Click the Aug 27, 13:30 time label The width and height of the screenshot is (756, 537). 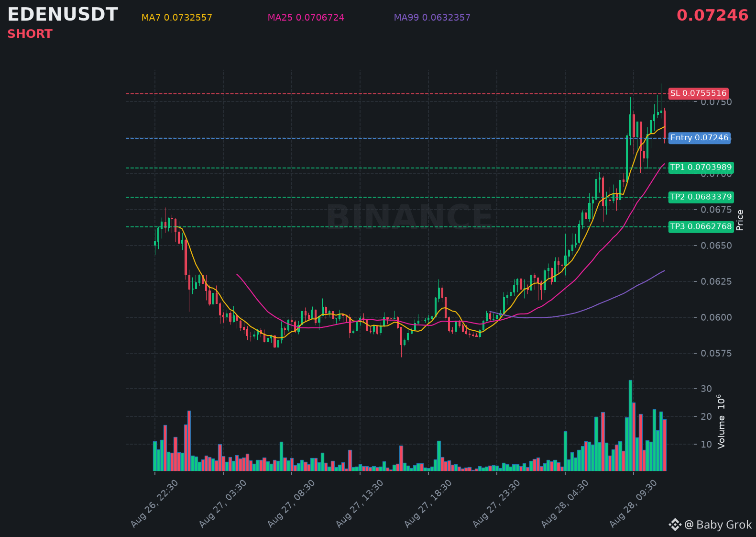point(360,503)
